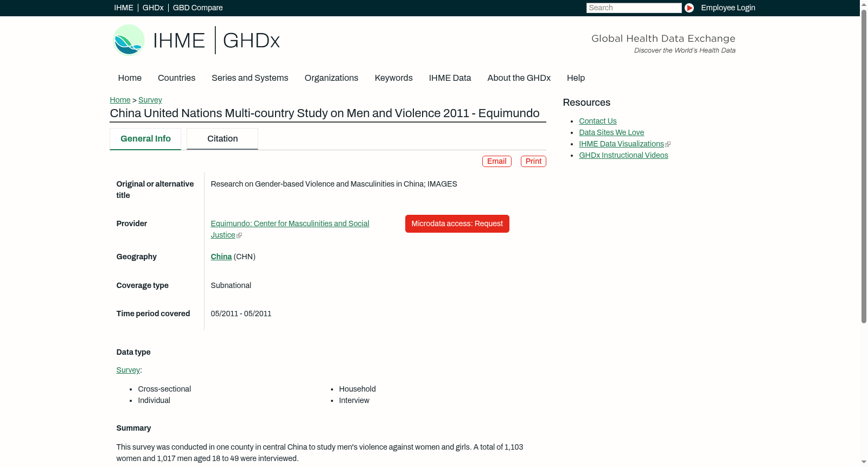Click the 'Resources' sidebar heading
The height and width of the screenshot is (467, 868).
[x=586, y=103]
